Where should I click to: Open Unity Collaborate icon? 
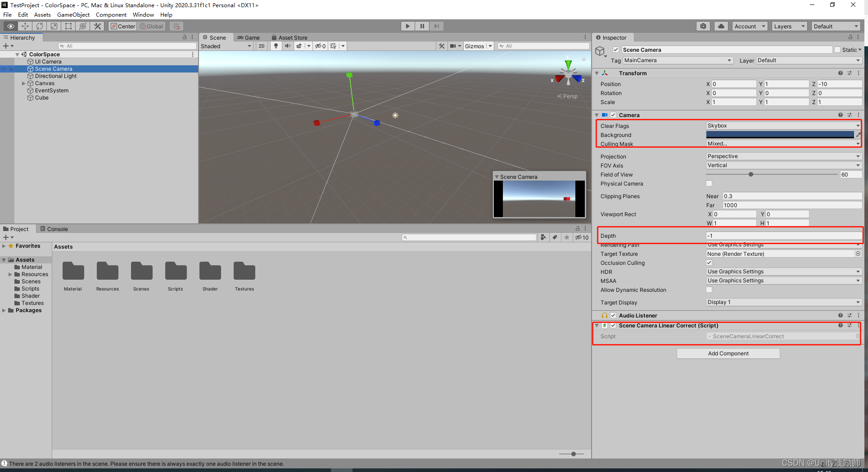coord(703,26)
